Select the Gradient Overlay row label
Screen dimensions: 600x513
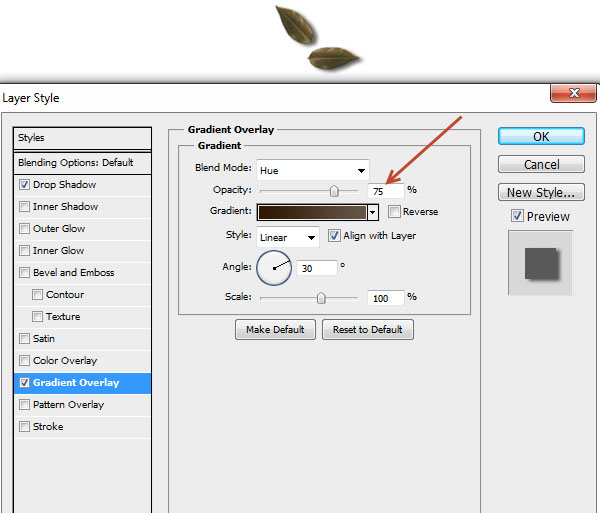coord(76,383)
